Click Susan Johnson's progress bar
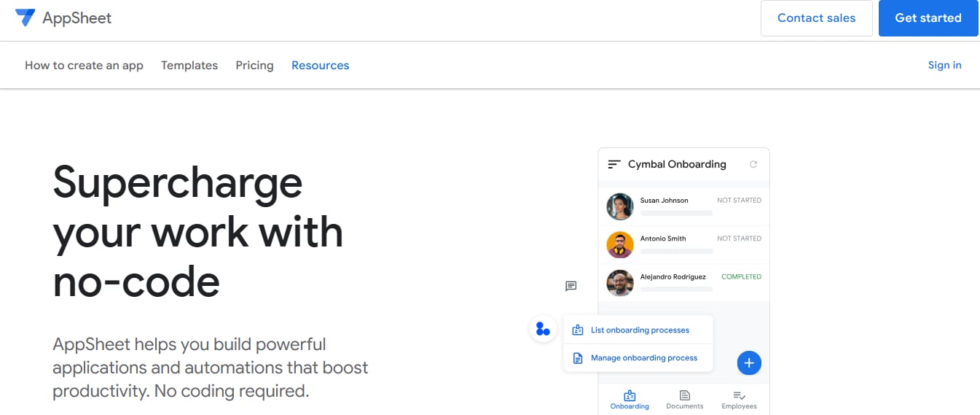The image size is (980, 415). [x=676, y=213]
